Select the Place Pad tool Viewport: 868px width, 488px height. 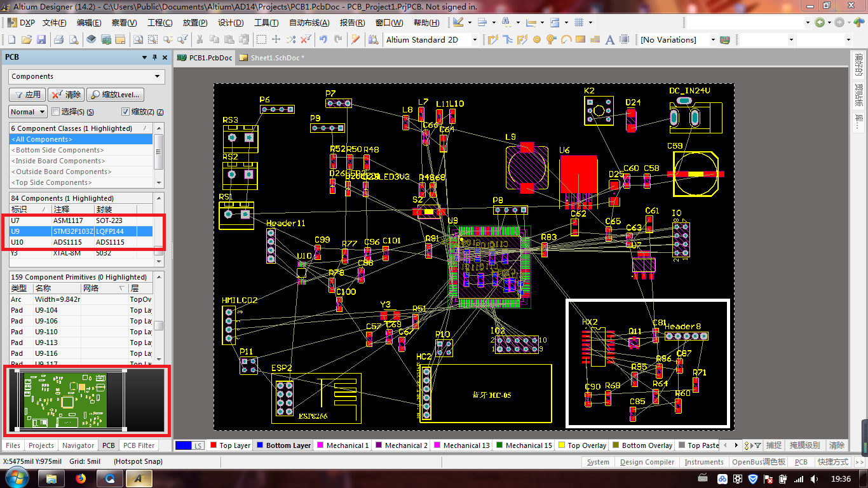click(536, 39)
